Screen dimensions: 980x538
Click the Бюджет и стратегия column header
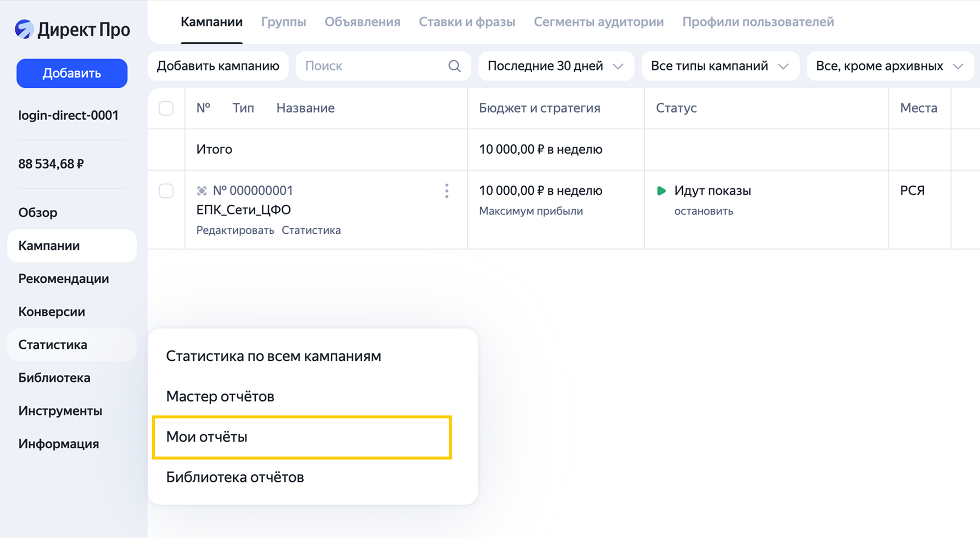[539, 108]
